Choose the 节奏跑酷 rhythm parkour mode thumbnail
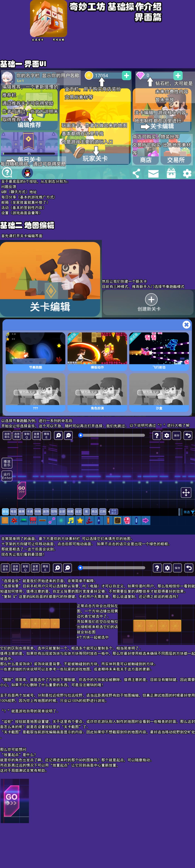This screenshot has height=868, width=195. pyautogui.click(x=36, y=351)
